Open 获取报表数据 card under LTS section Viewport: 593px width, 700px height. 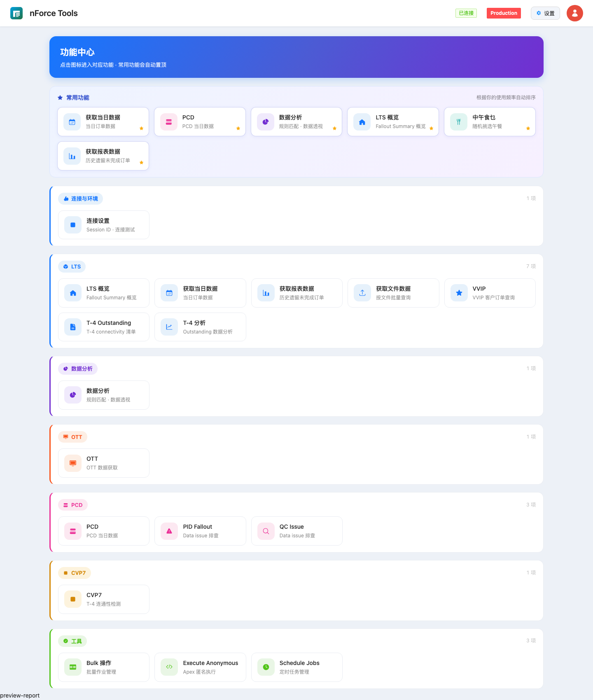pyautogui.click(x=297, y=293)
